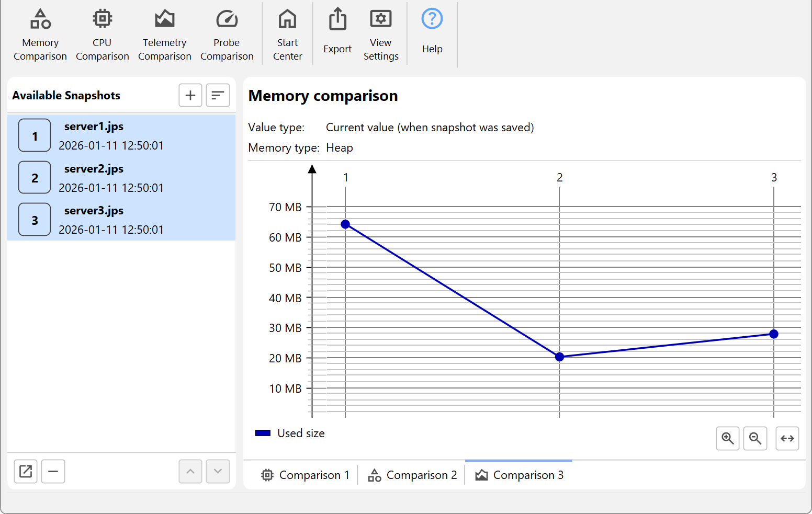Go to the Start Center
The image size is (812, 514).
pos(288,35)
